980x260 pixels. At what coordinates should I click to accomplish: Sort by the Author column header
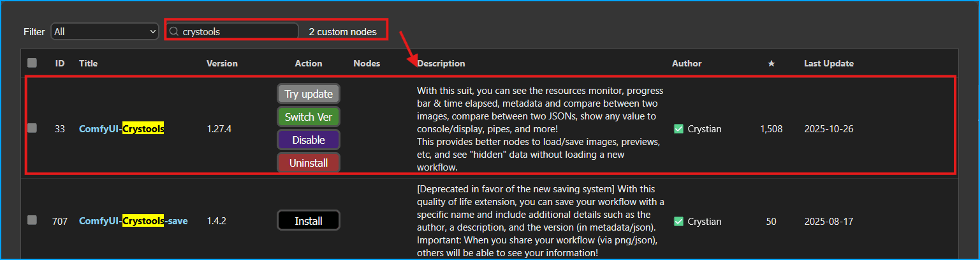tap(687, 63)
